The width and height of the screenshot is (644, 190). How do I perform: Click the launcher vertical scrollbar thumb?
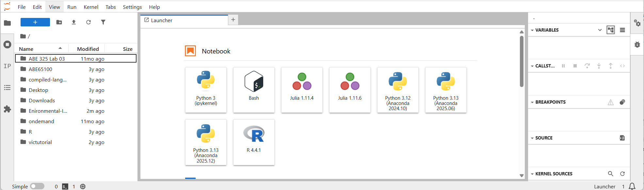coord(522,61)
